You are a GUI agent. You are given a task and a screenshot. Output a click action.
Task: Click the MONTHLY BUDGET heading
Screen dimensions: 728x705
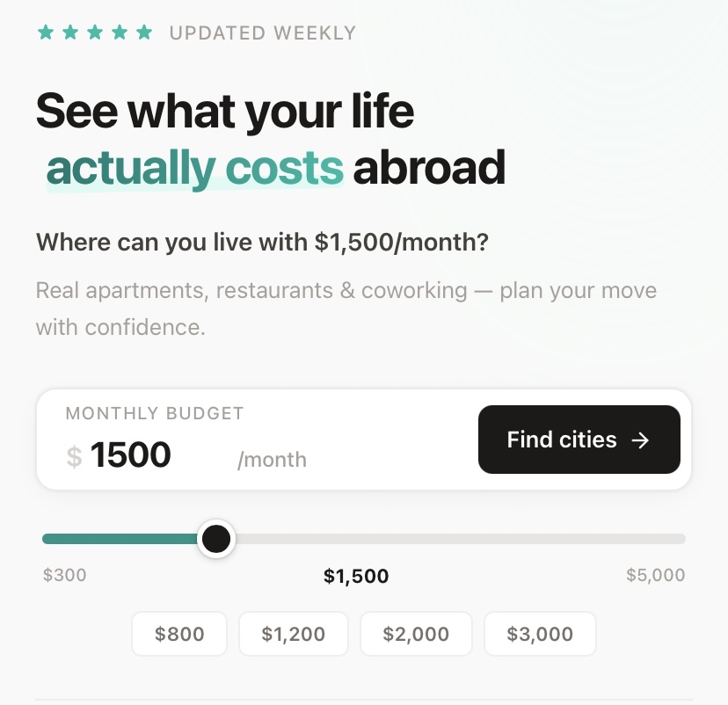pos(155,413)
